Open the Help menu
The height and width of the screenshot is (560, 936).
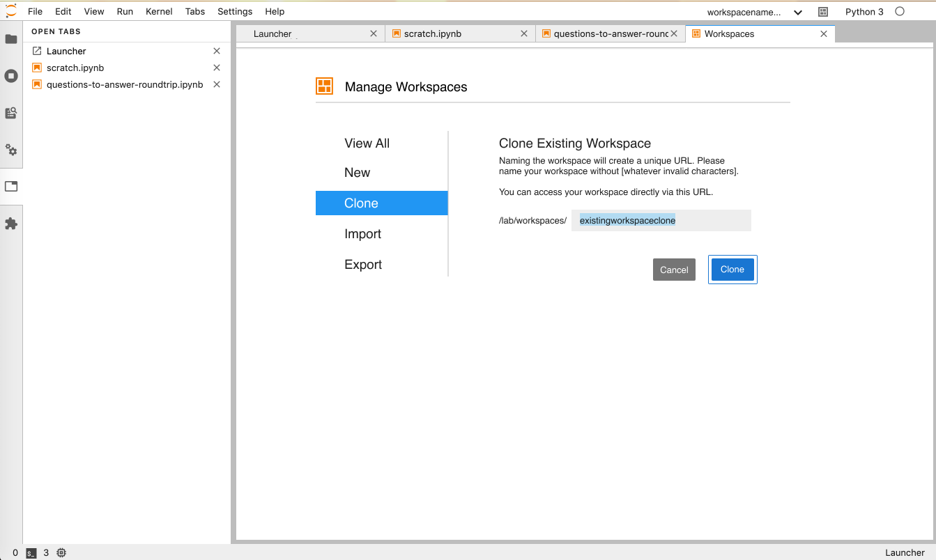[275, 11]
